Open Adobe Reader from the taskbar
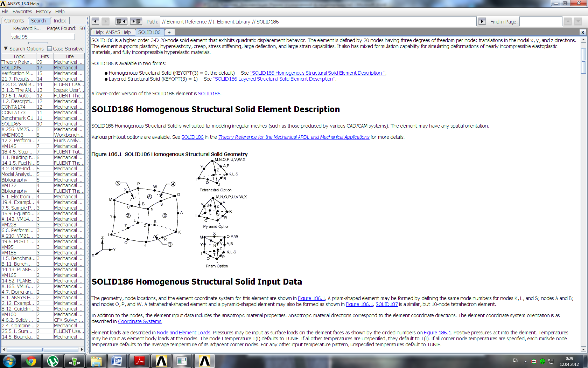The height and width of the screenshot is (368, 588). 139,361
